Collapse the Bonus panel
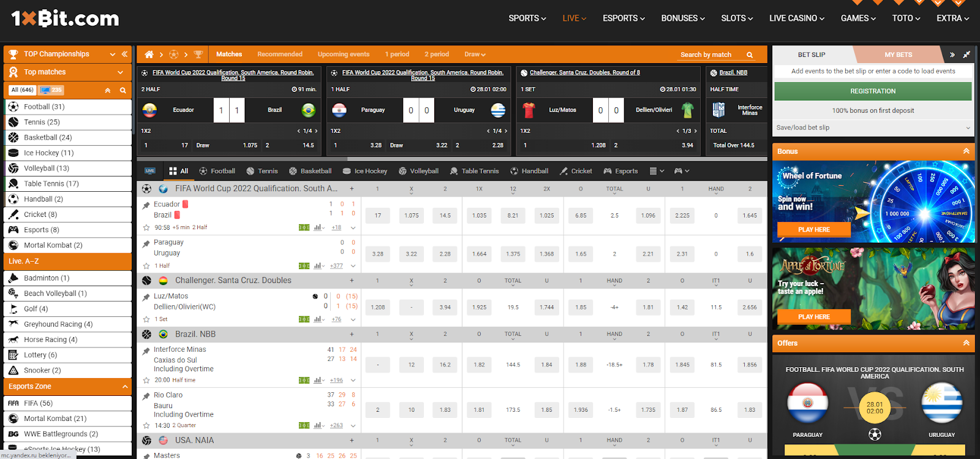 (x=966, y=151)
